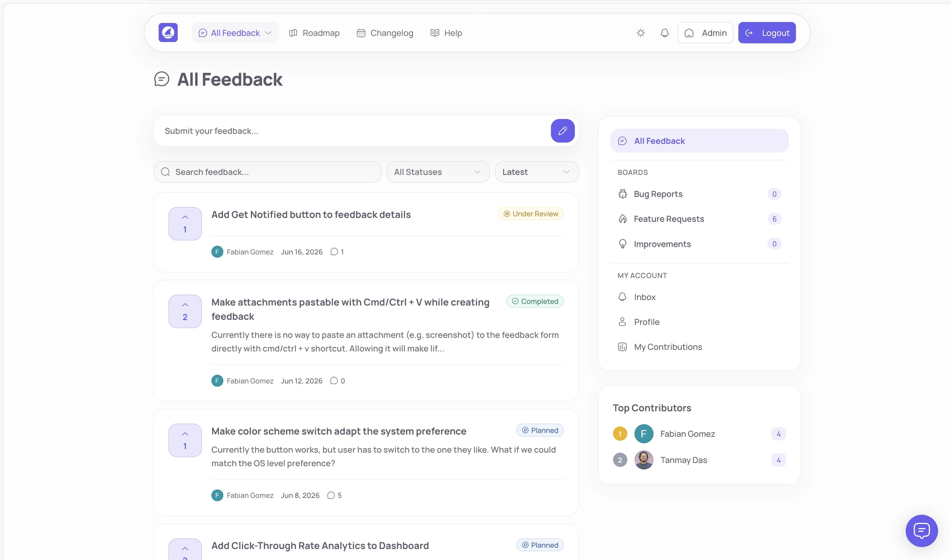The image size is (951, 560).
Task: Upvote 'Add Get Notified button' feedback
Action: tap(185, 224)
